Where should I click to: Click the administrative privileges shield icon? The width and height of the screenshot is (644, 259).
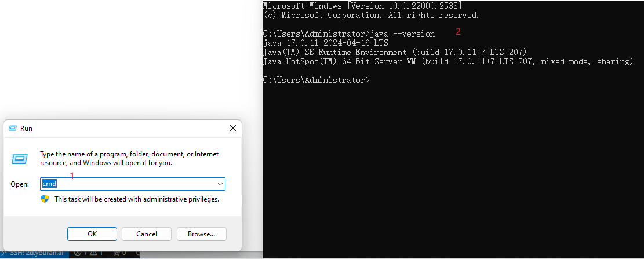[x=45, y=199]
